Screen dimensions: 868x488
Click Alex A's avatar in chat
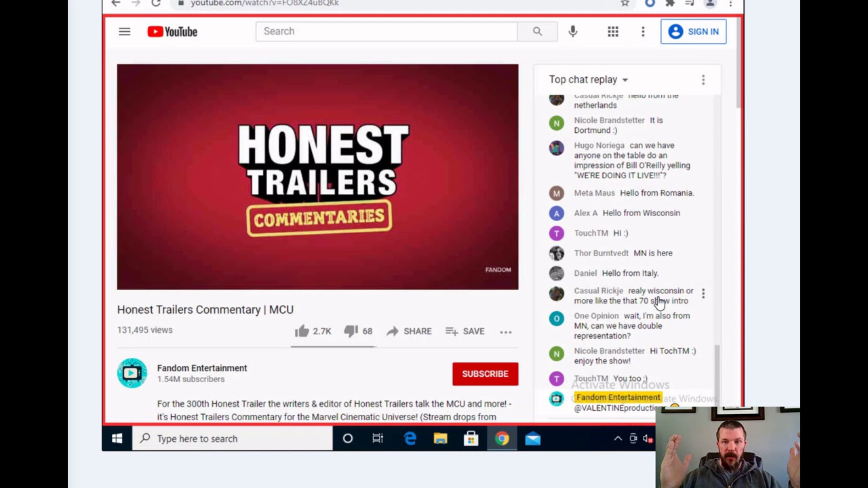click(557, 213)
